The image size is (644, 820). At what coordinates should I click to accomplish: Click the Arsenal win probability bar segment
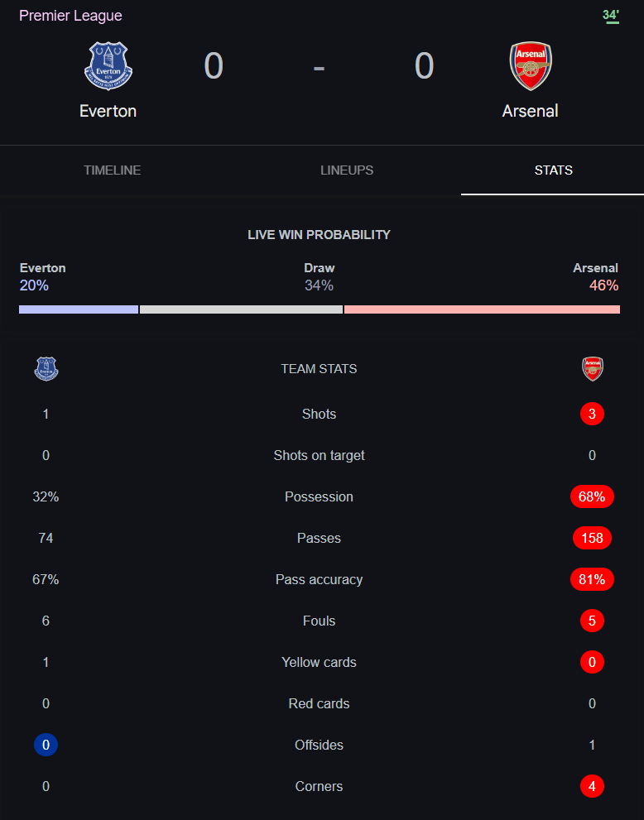tap(482, 309)
